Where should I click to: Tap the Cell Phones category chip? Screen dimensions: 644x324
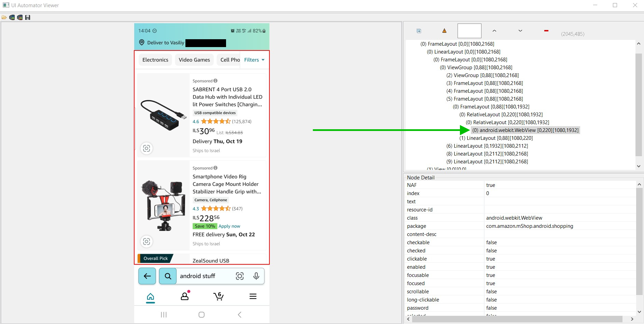click(x=229, y=60)
